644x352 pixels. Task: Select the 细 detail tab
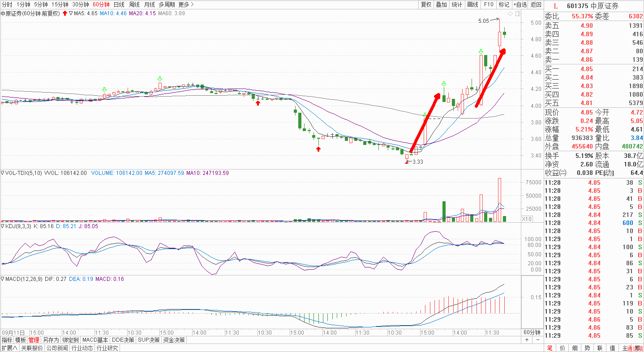(x=575, y=348)
